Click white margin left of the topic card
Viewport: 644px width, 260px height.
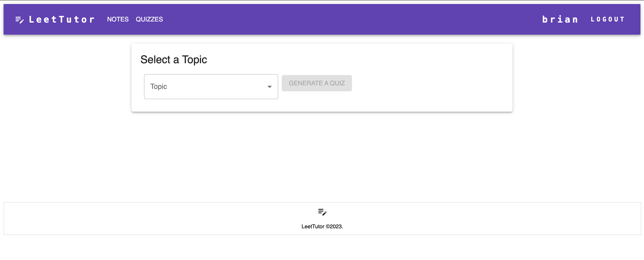coord(65,78)
